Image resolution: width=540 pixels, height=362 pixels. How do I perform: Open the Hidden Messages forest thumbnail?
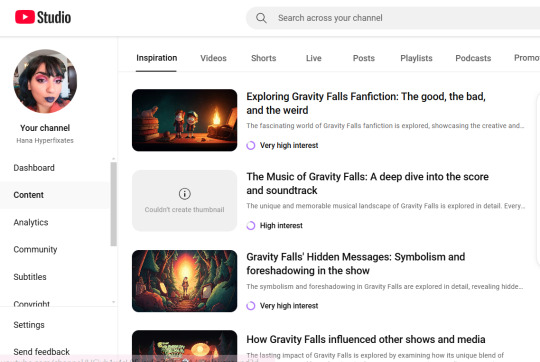[185, 281]
